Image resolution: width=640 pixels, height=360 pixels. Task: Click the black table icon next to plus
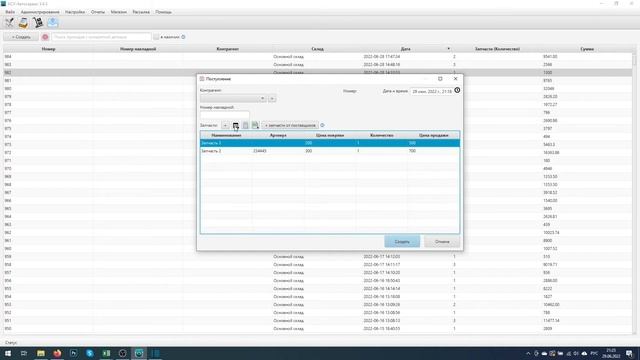(236, 125)
